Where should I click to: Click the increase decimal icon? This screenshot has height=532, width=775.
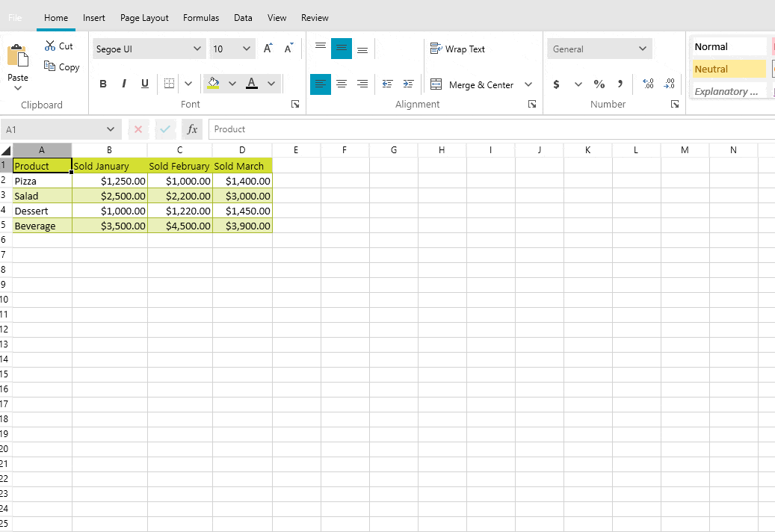pyautogui.click(x=648, y=84)
